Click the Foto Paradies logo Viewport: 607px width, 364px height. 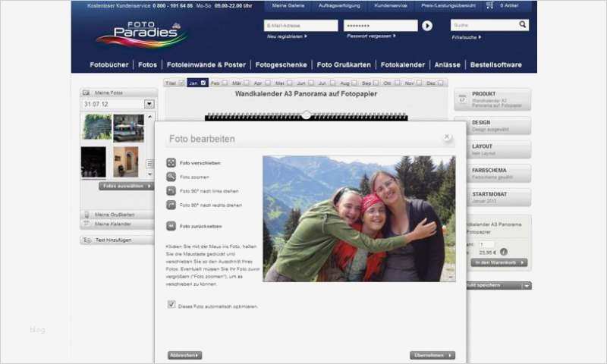click(142, 35)
